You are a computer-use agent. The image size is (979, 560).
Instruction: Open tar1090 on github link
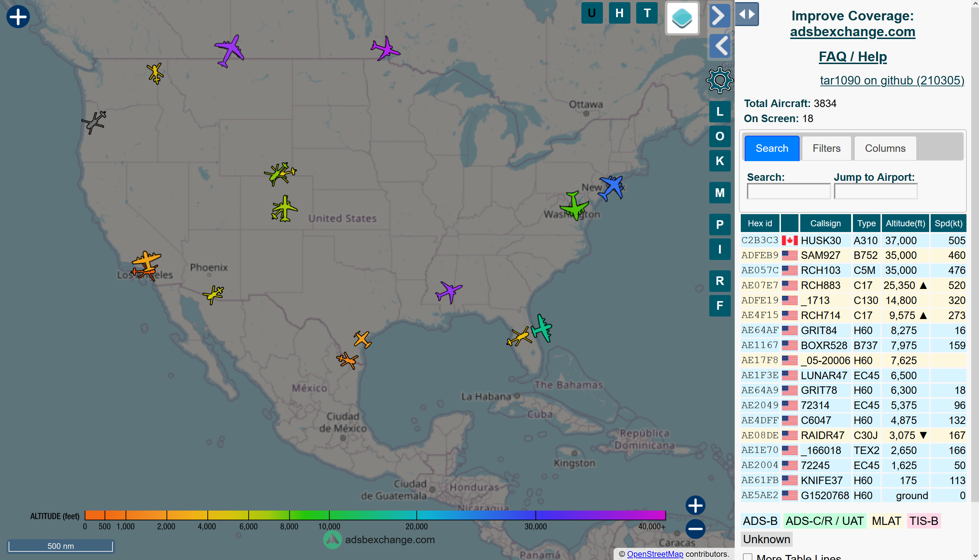tap(892, 81)
